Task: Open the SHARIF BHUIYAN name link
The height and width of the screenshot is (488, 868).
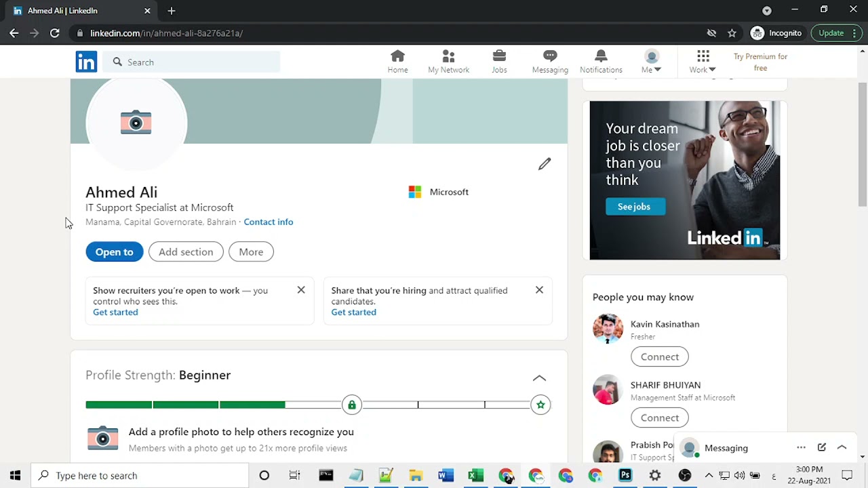Action: point(665,385)
